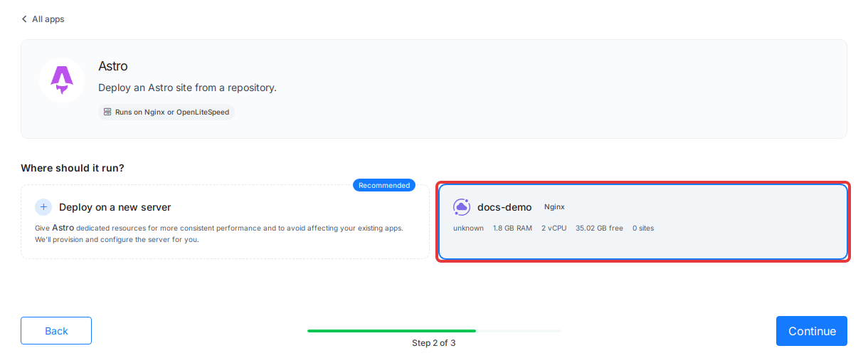Select Deploy on a new server card
Screen dimensions: 868x363
225,221
